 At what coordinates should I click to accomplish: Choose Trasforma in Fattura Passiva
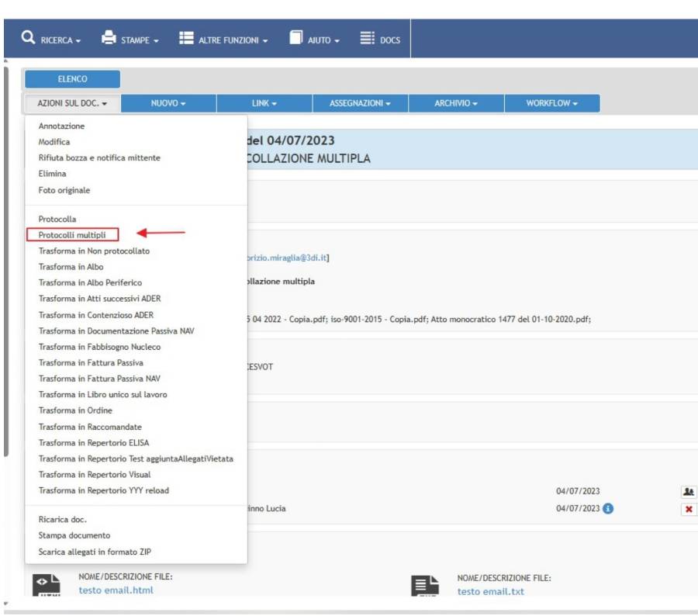pos(92,362)
